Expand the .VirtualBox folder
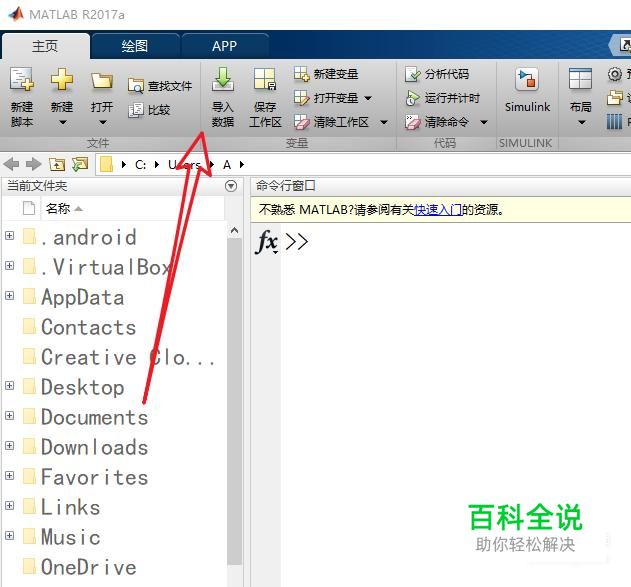The width and height of the screenshot is (631, 587). point(9,266)
